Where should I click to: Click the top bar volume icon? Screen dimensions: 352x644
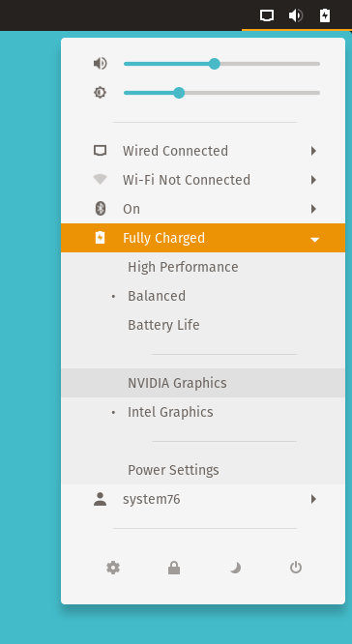pyautogui.click(x=296, y=16)
